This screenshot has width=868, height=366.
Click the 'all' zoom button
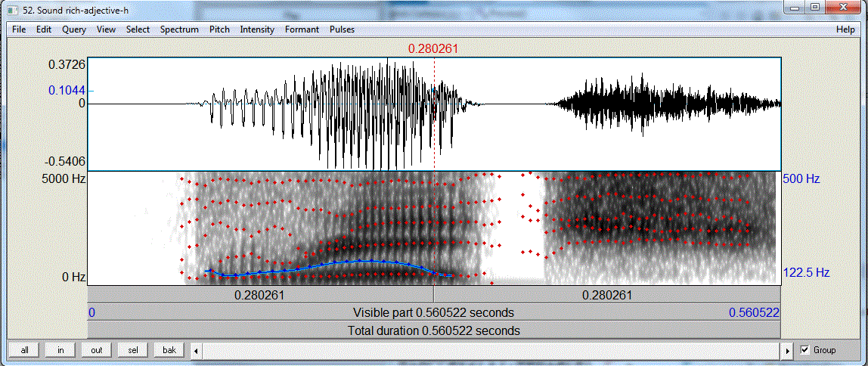point(24,350)
